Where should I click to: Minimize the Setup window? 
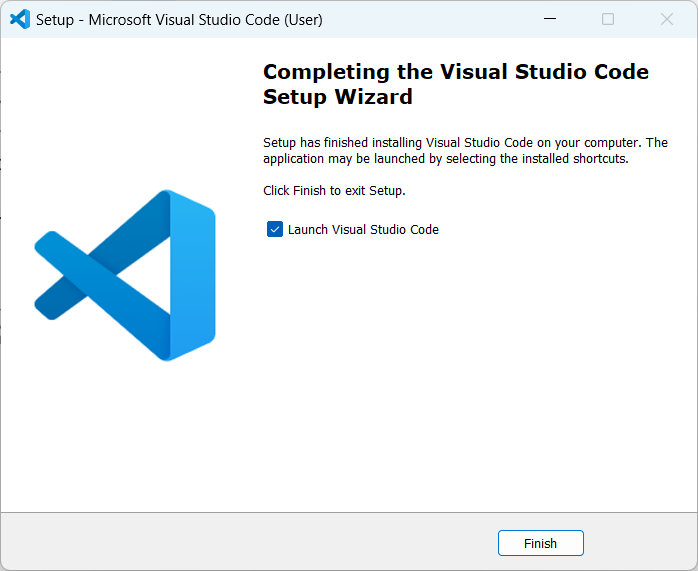tap(549, 19)
